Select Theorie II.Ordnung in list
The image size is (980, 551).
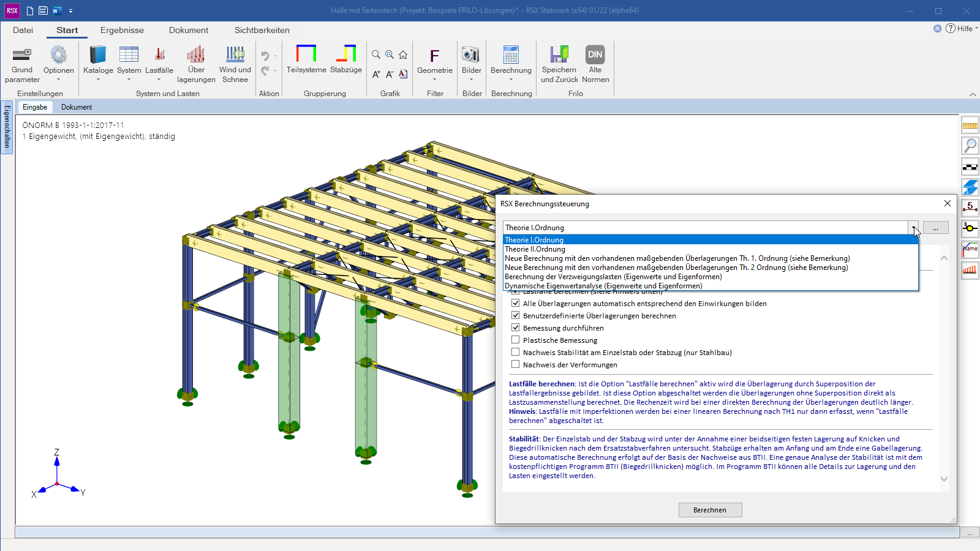tap(710, 249)
